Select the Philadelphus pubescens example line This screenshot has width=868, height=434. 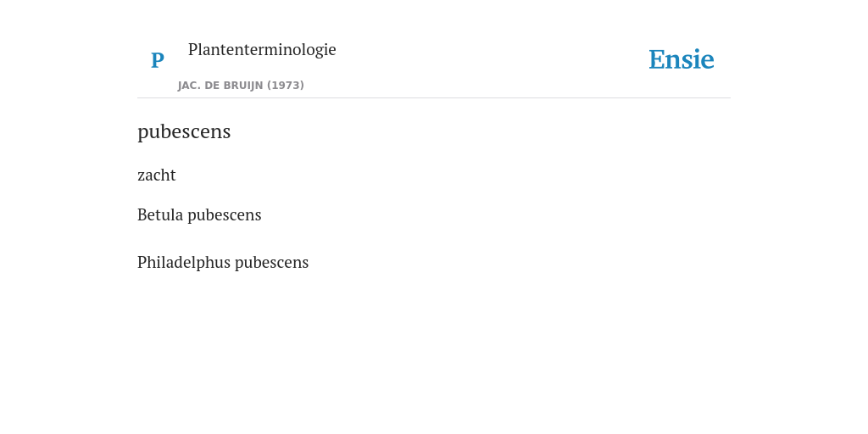(223, 263)
